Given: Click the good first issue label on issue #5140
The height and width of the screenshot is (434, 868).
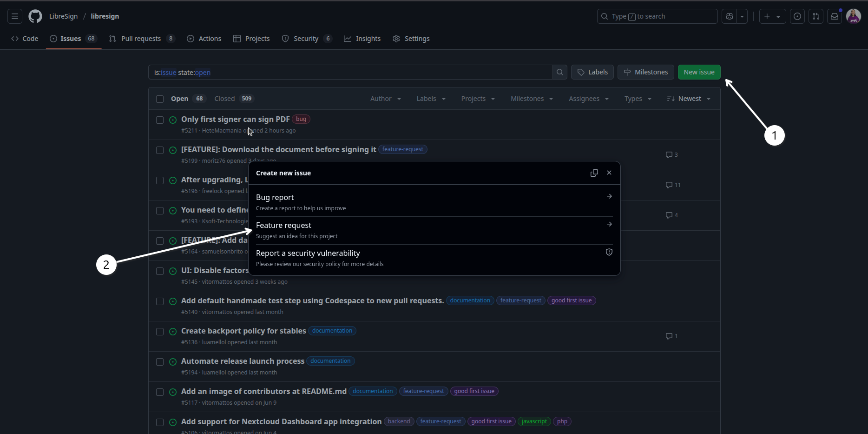Looking at the screenshot, I should (572, 300).
